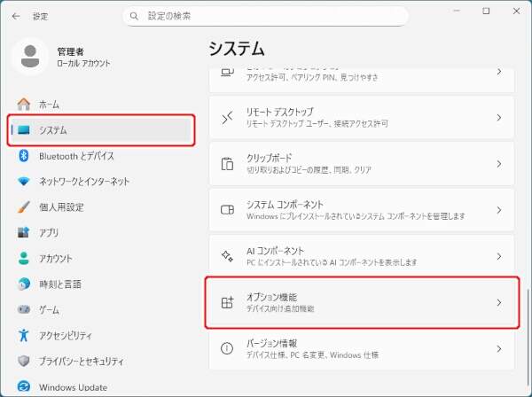Click the search magnifier icon
This screenshot has width=532, height=397.
click(x=134, y=16)
